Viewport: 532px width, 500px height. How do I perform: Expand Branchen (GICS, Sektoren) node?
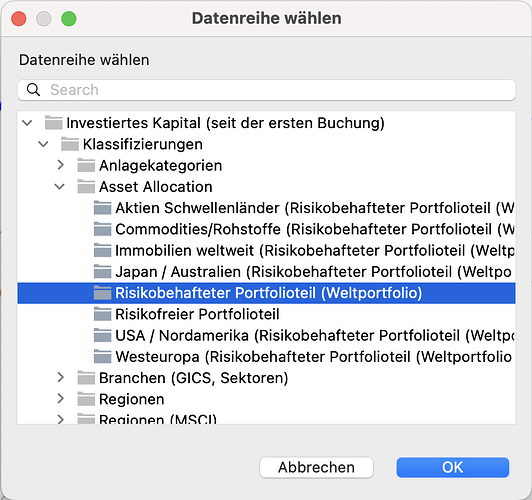(x=60, y=378)
